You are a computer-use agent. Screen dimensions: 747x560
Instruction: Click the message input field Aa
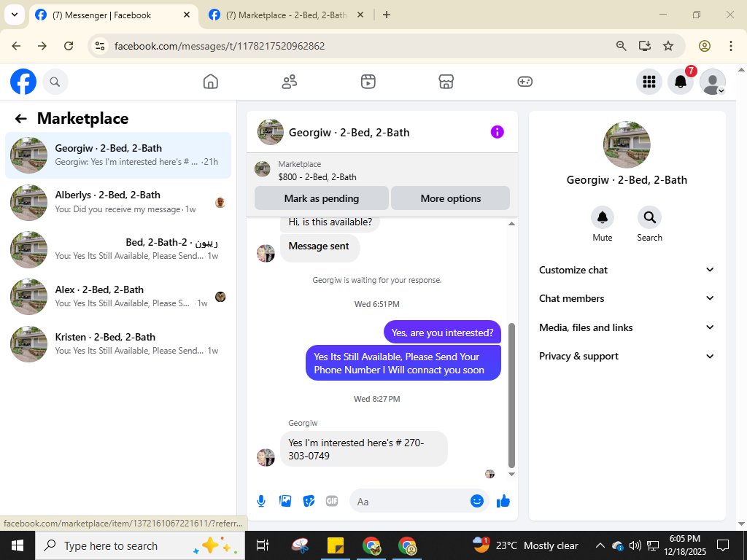(x=410, y=502)
